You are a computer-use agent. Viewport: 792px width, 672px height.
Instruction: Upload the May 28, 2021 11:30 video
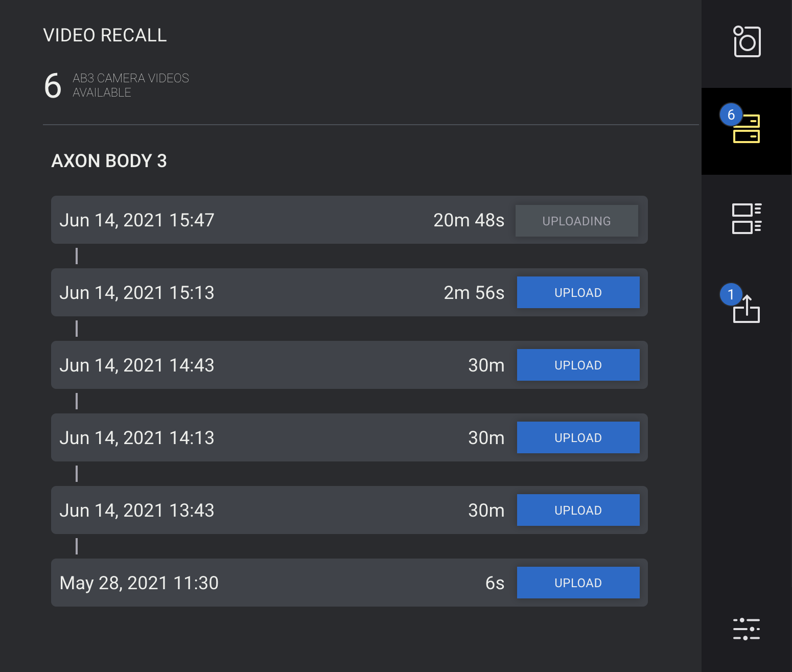coord(578,583)
